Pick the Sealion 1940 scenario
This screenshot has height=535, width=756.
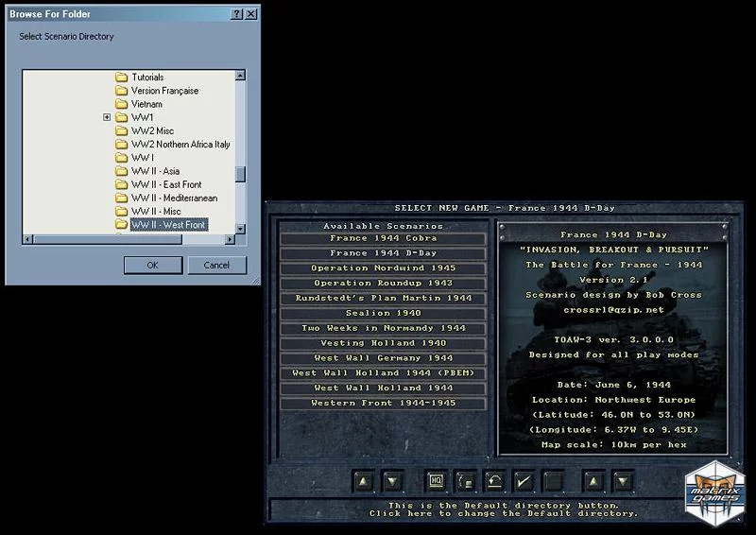point(384,313)
